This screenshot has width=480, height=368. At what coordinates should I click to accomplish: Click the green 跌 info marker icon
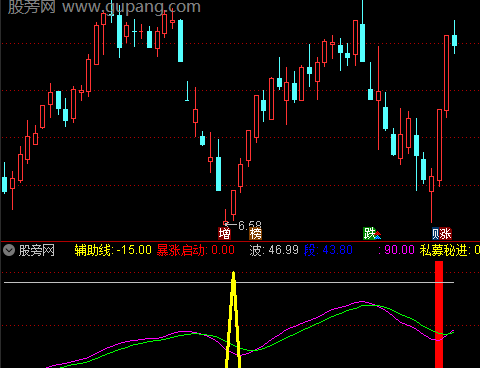coord(369,233)
